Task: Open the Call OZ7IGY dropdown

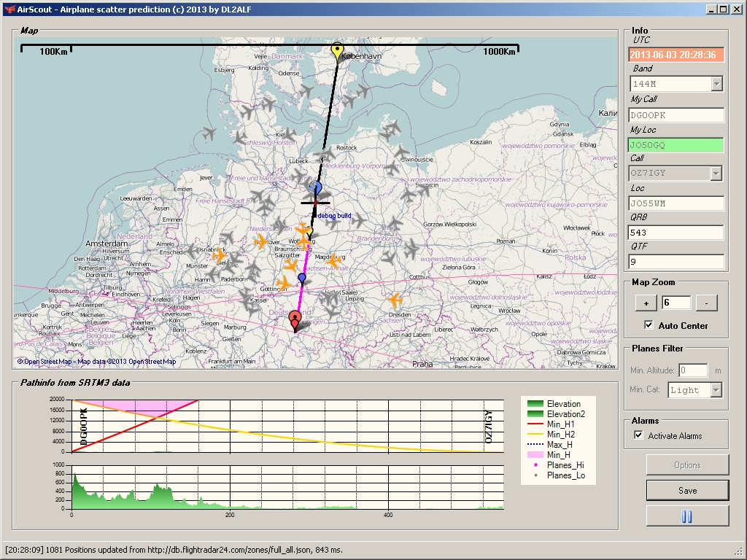Action: pos(716,173)
